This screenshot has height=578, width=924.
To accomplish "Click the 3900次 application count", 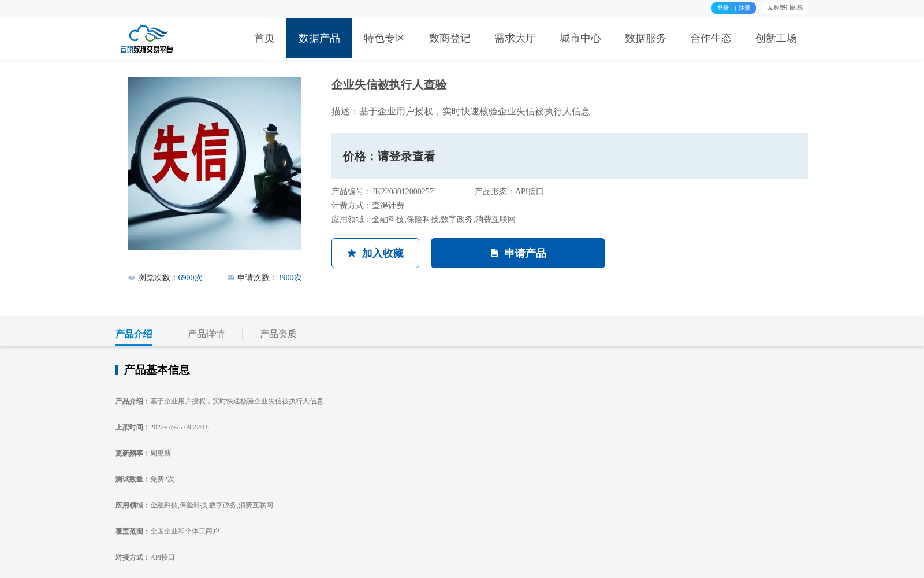I will click(x=290, y=278).
